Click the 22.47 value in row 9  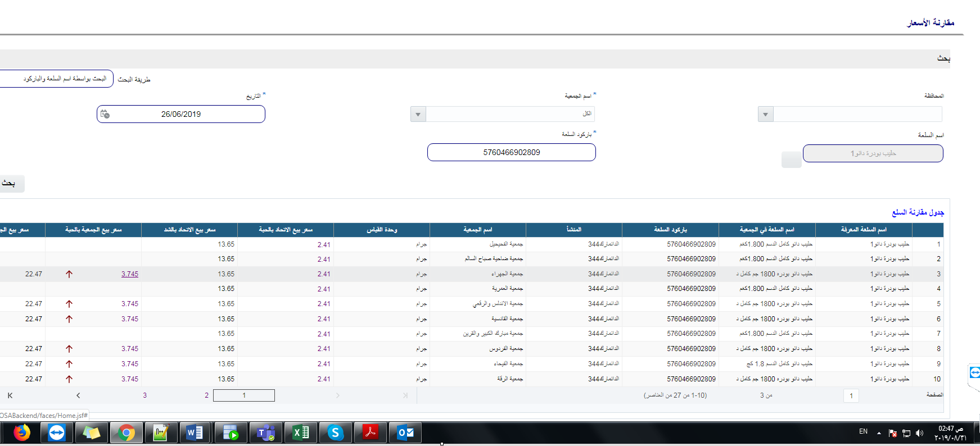pos(34,364)
